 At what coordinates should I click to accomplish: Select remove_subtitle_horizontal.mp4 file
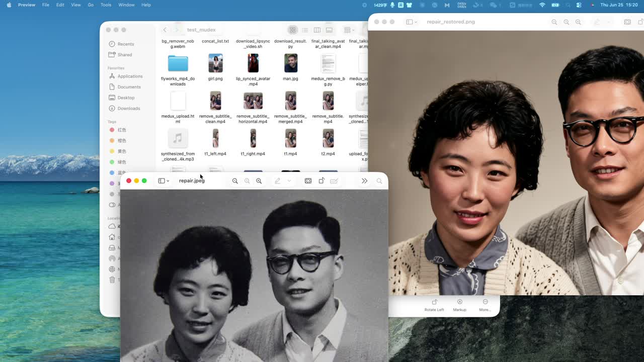(x=253, y=101)
